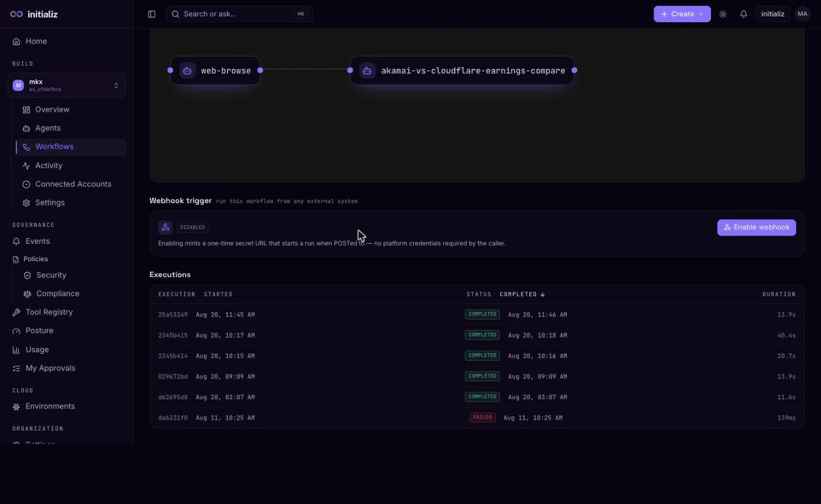Click the DISABLED webhook status badge
This screenshot has height=504, width=821.
tap(193, 228)
